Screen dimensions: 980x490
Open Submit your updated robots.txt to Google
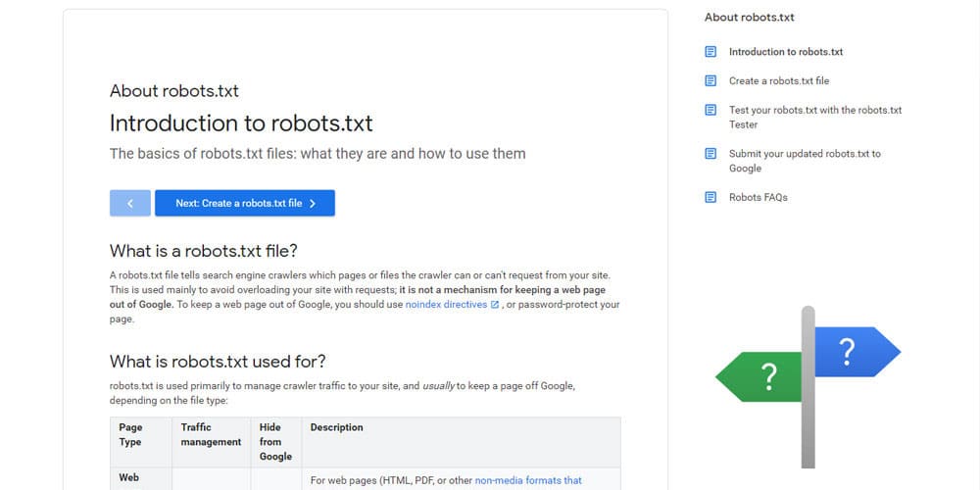coord(805,162)
